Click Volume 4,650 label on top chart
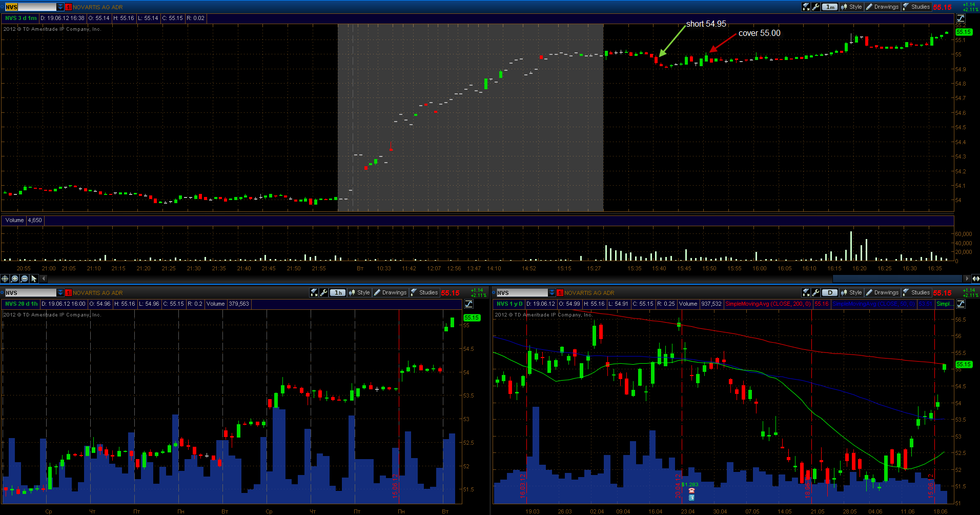Image resolution: width=980 pixels, height=515 pixels. 24,220
